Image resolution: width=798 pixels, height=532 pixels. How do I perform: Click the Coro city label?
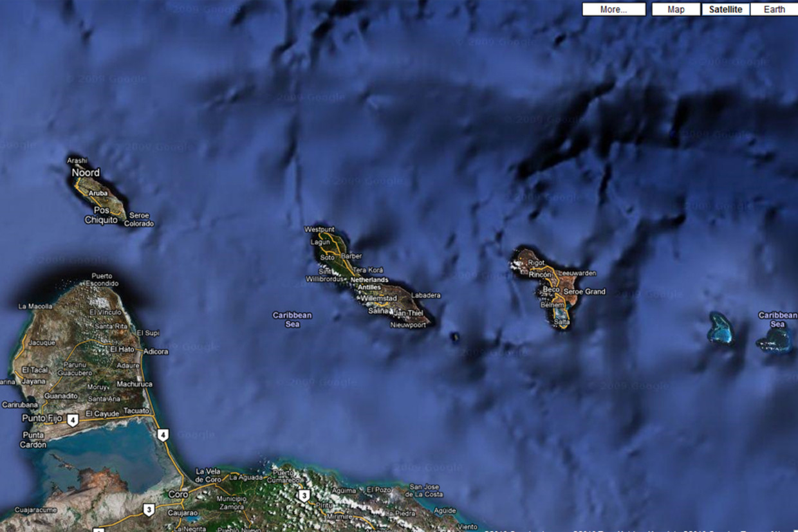(178, 495)
